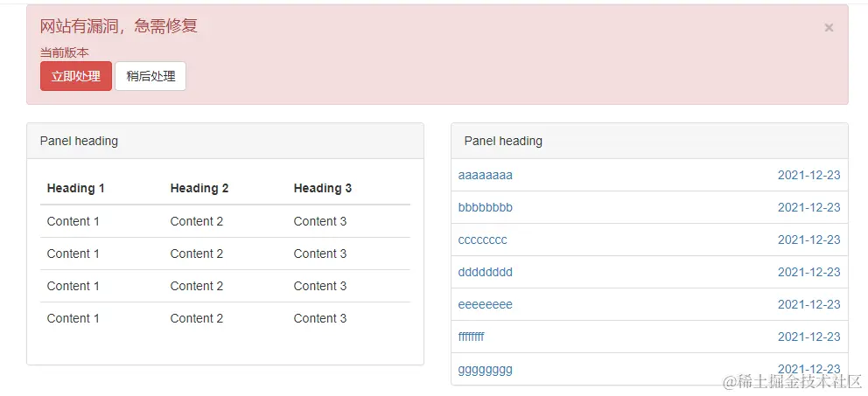Open the eeeeeeee link
The width and height of the screenshot is (868, 396).
486,304
